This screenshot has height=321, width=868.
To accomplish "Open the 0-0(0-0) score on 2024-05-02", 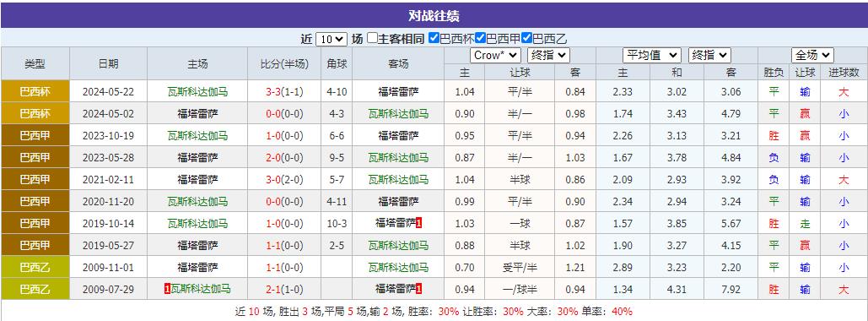I will click(284, 114).
